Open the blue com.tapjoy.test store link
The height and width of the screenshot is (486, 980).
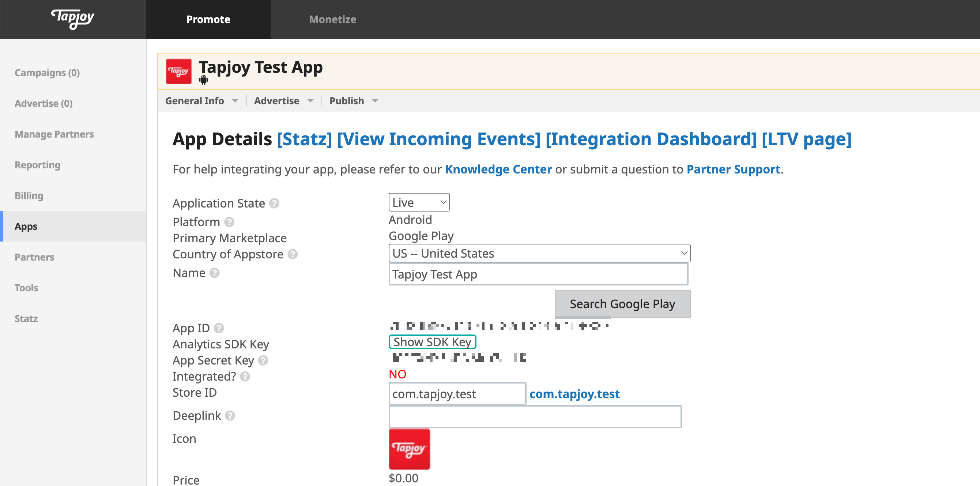(574, 394)
